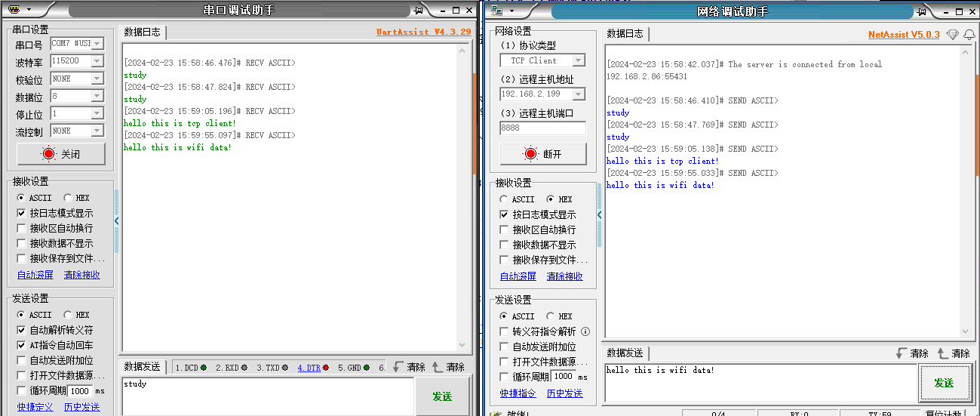Click UartAssist data log vertical scrollbar
The width and height of the screenshot is (980, 416).
(x=464, y=199)
